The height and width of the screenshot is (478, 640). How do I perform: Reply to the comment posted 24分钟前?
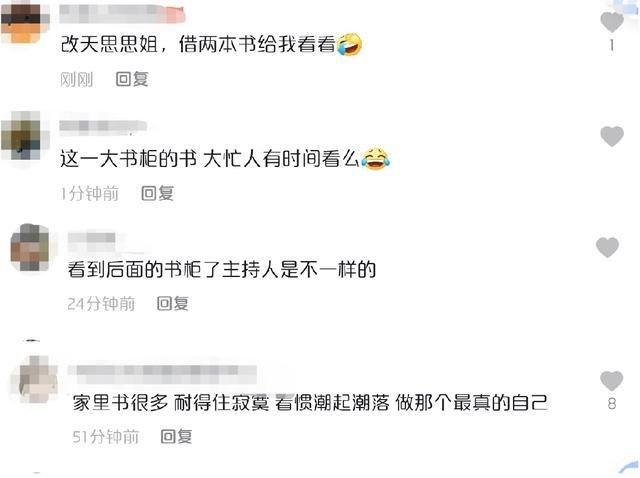tap(173, 303)
